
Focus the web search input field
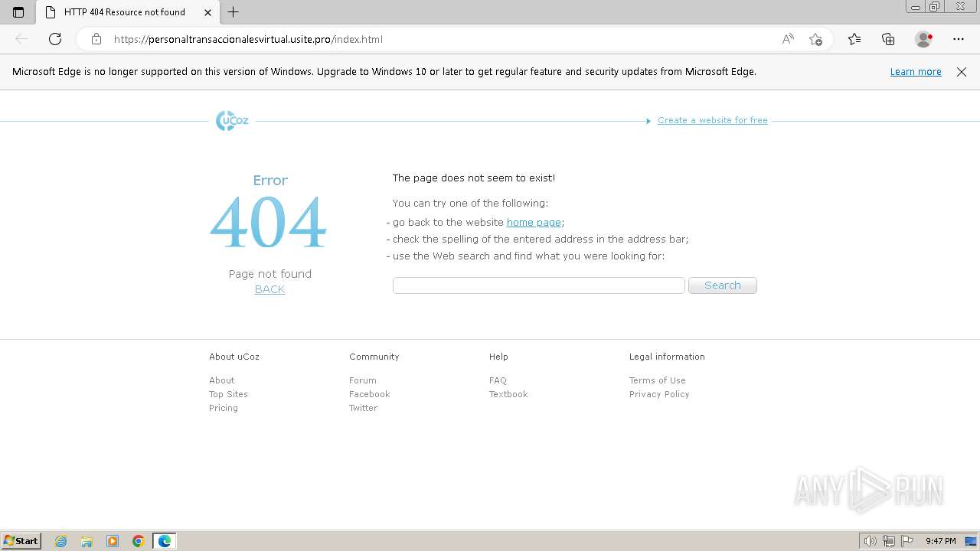pyautogui.click(x=539, y=285)
